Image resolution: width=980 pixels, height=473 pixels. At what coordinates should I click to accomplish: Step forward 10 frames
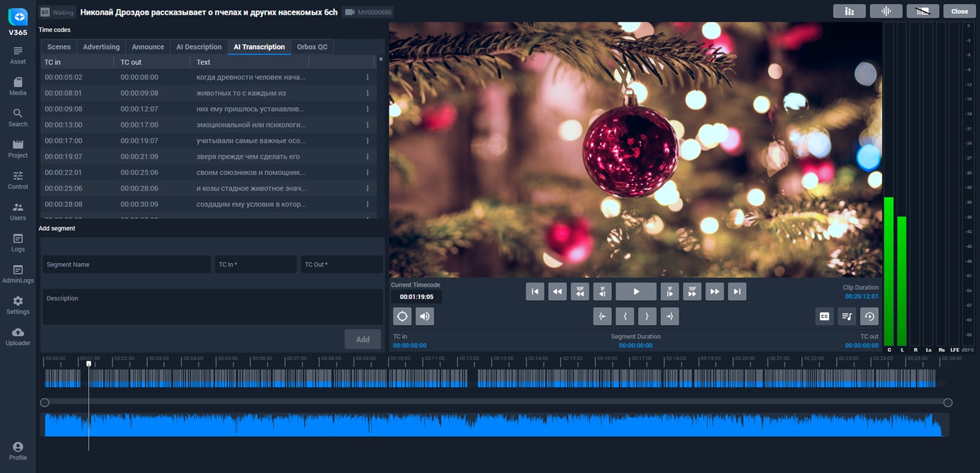(x=692, y=292)
